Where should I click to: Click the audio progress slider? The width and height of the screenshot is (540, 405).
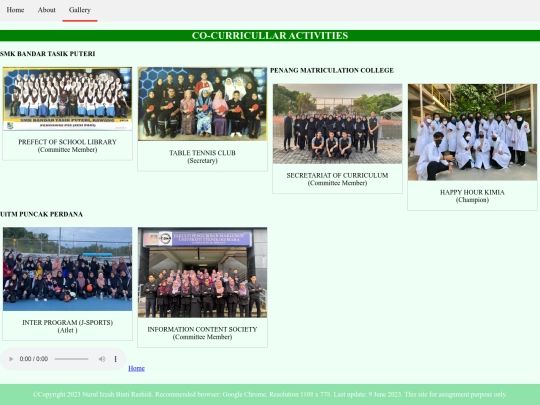(x=71, y=359)
